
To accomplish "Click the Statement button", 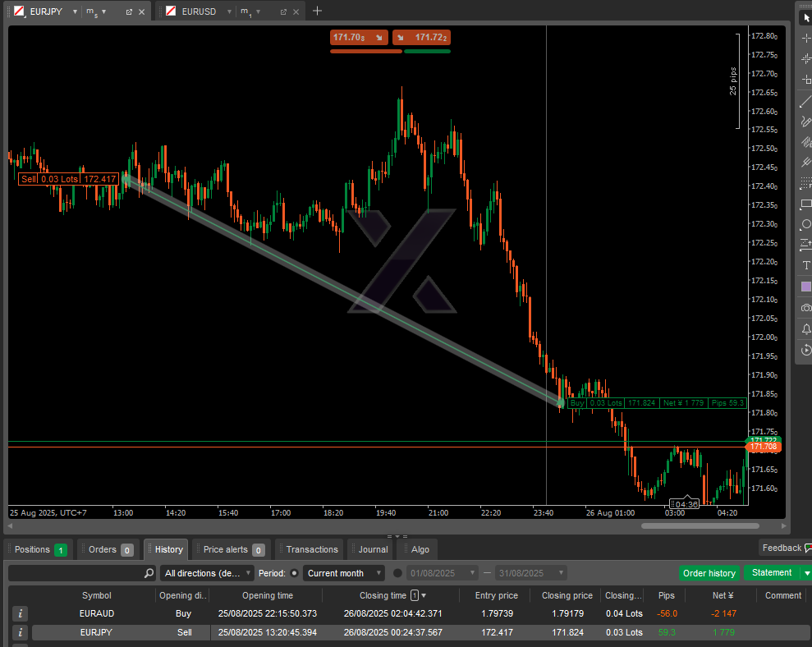I will 772,573.
